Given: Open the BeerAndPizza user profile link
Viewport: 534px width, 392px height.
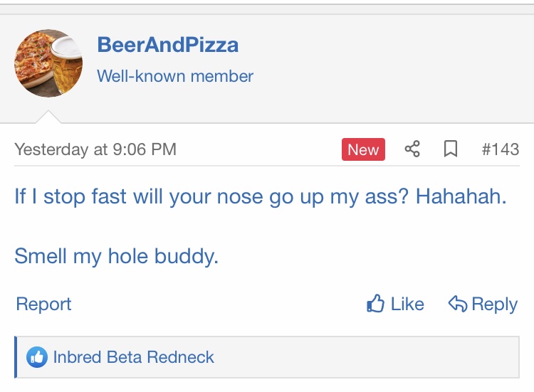Looking at the screenshot, I should click(167, 45).
